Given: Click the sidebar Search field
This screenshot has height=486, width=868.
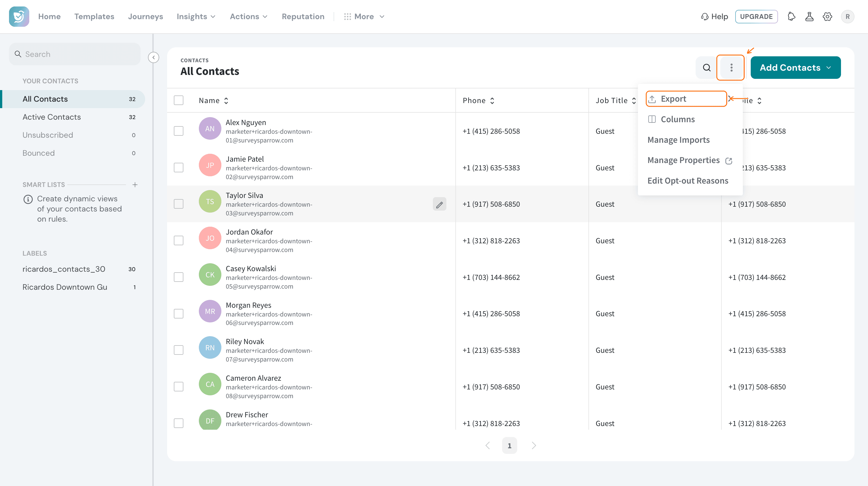Looking at the screenshot, I should coord(75,54).
